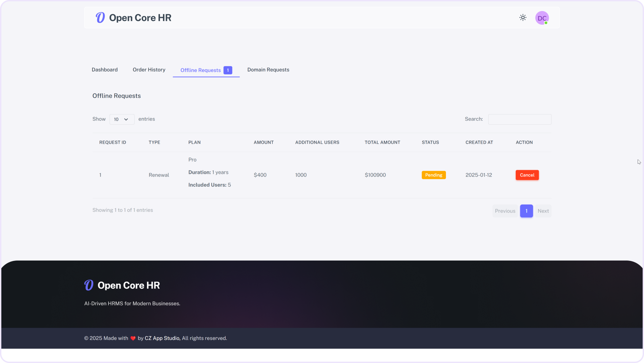Click the Open Core HR logo in header
Image resolution: width=644 pixels, height=363 pixels.
pos(133,18)
